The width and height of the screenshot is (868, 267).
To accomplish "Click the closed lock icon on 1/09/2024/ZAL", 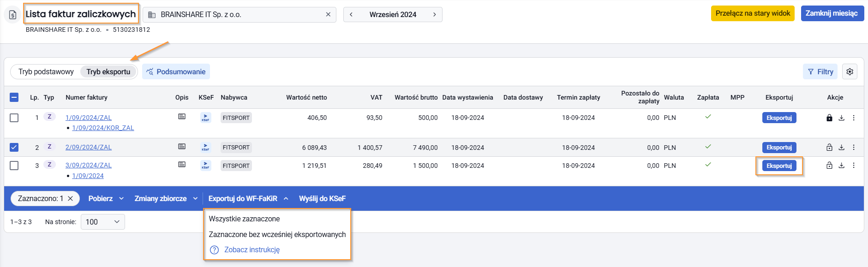I will coord(829,118).
